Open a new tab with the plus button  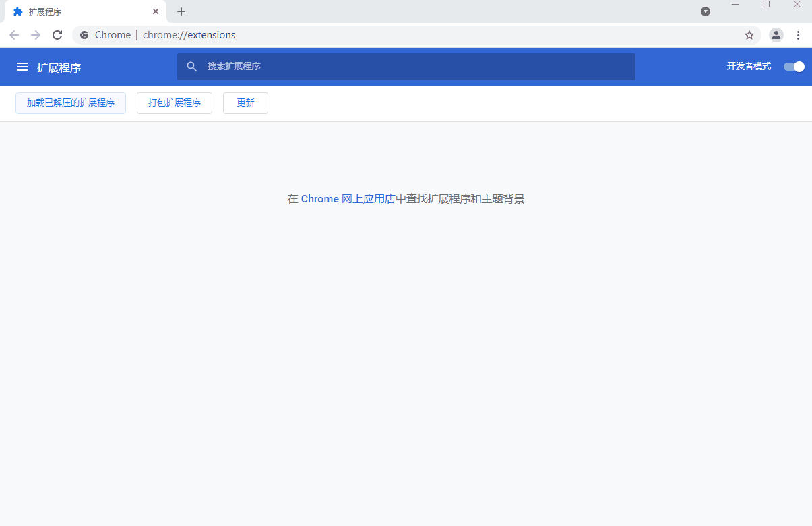[x=181, y=11]
